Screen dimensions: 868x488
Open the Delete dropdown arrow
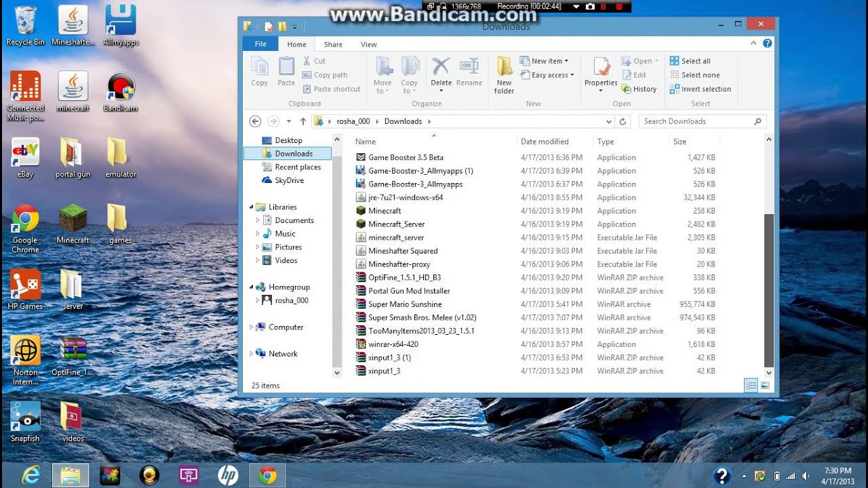pos(441,91)
